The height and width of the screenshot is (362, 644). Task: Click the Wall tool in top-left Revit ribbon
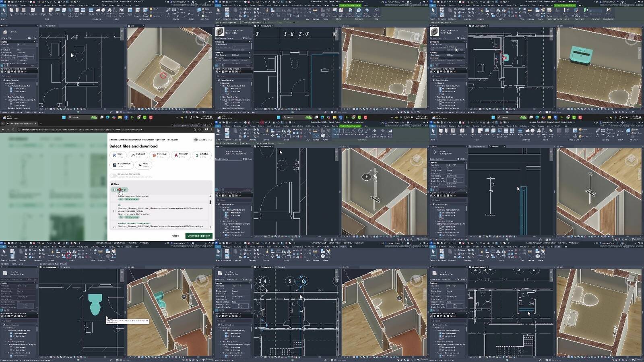point(11,11)
